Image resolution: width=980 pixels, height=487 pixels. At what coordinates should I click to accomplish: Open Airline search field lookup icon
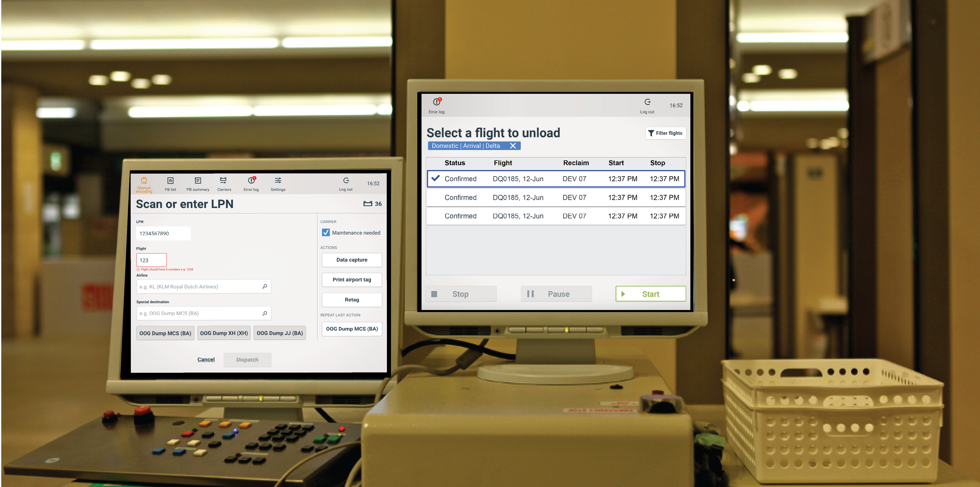265,286
